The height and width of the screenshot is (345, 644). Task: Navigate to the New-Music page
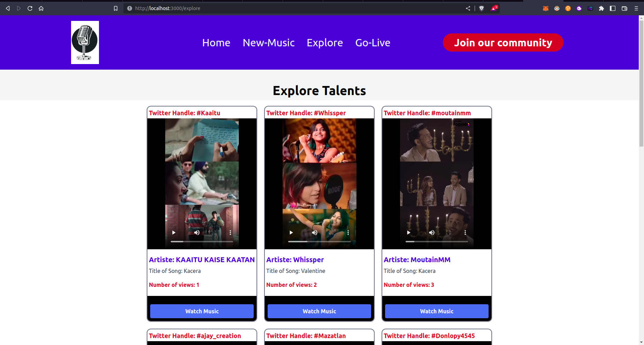tap(268, 42)
